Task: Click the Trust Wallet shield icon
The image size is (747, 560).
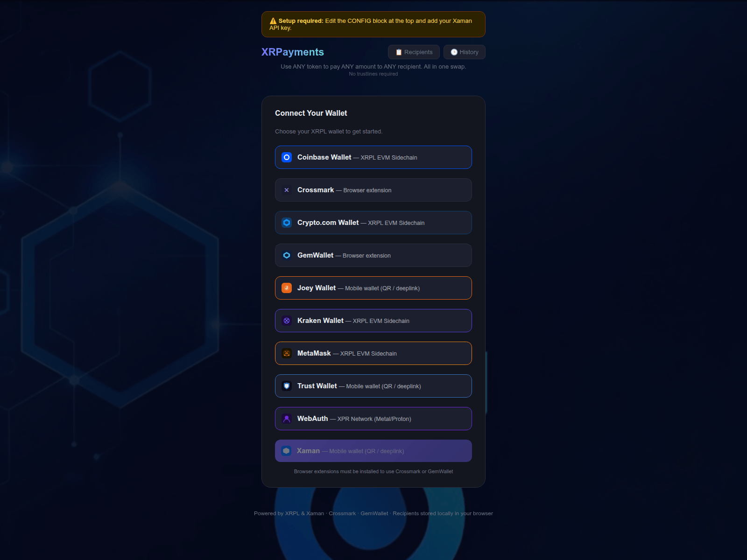Action: (x=287, y=386)
